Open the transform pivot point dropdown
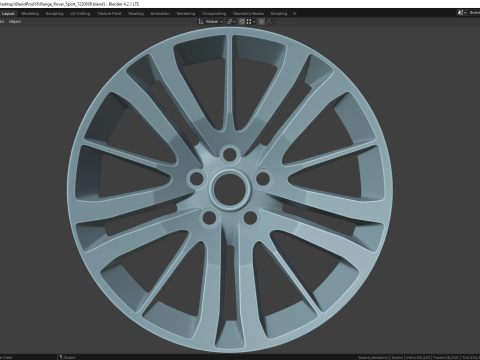Image resolution: width=480 pixels, height=360 pixels. (x=231, y=22)
